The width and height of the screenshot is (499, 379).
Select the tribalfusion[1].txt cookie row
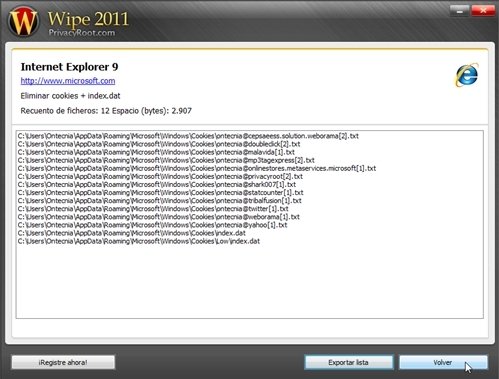click(x=160, y=201)
